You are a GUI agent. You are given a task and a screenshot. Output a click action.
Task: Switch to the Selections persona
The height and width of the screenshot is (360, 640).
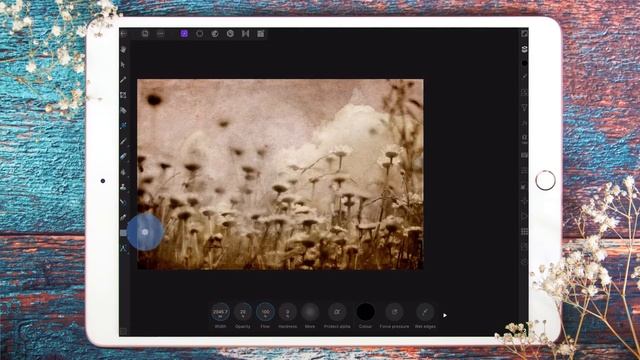[200, 33]
